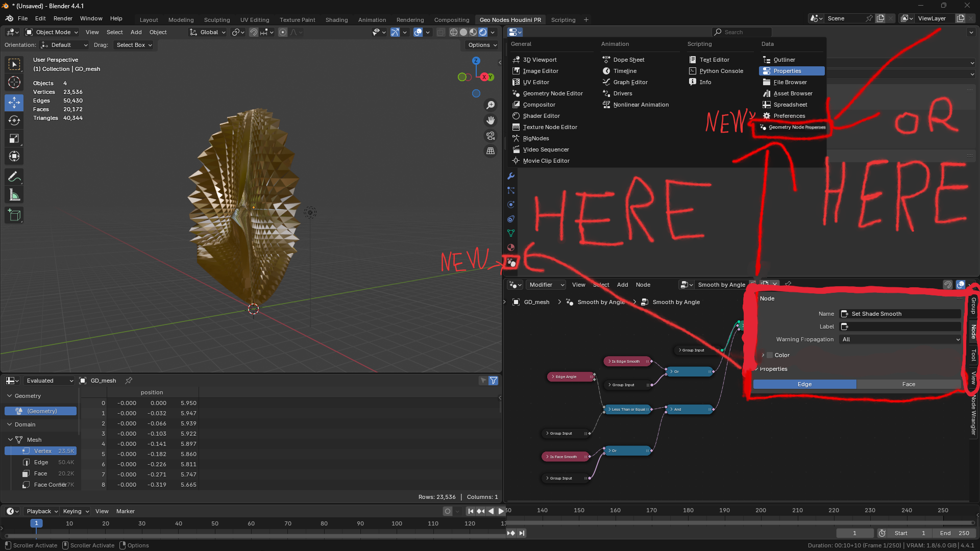Select the Face domain option

coord(909,384)
